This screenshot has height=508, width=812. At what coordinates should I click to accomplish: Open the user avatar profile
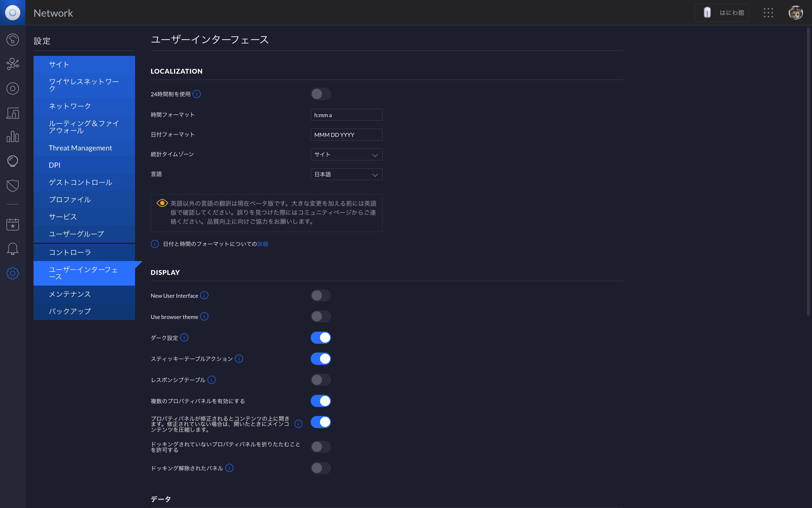[796, 13]
